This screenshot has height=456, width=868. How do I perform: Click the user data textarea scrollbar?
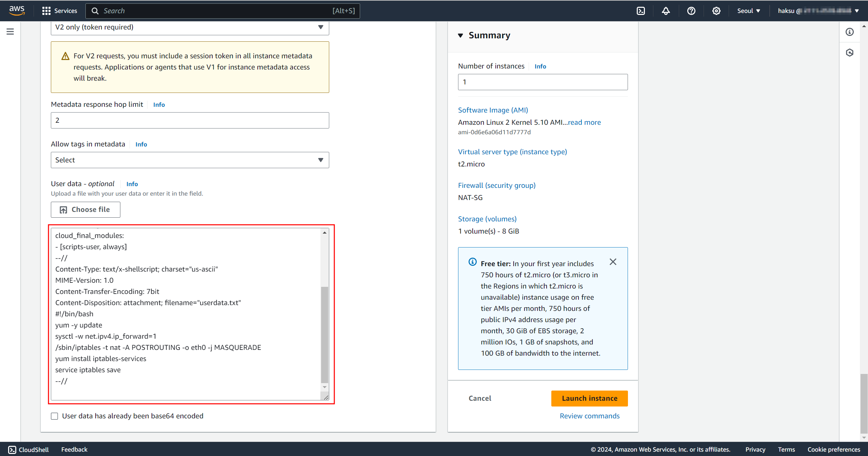pos(324,334)
